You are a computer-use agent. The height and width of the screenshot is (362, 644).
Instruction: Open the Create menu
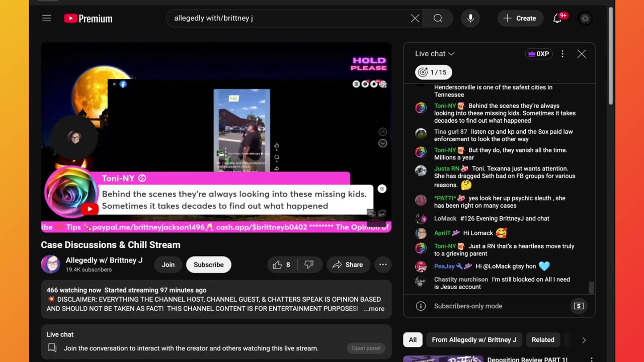(x=520, y=18)
